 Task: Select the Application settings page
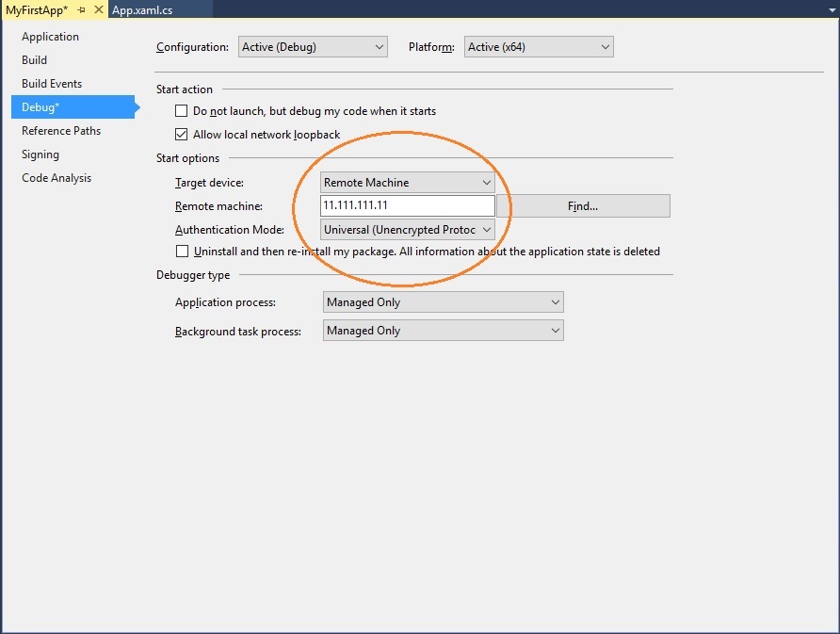(x=50, y=36)
